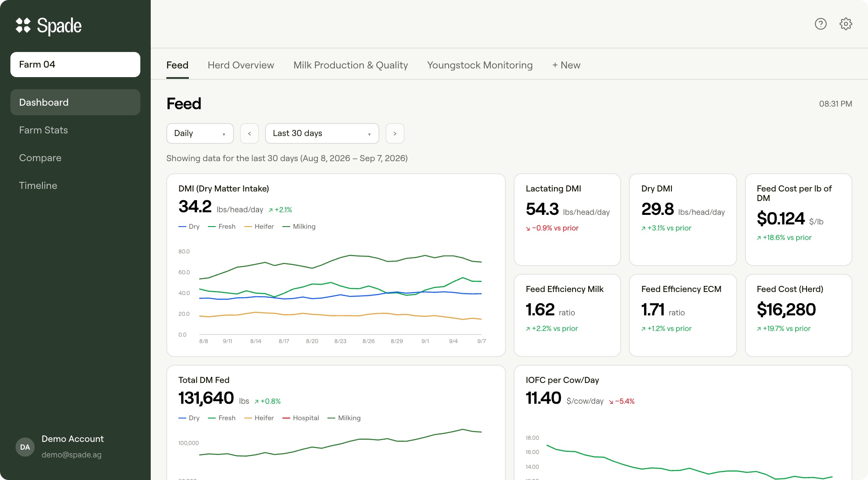Click the 08:31 PM timestamp

836,104
